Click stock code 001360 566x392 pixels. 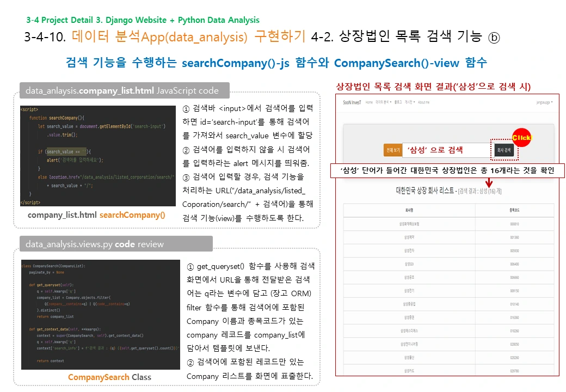[x=514, y=237]
